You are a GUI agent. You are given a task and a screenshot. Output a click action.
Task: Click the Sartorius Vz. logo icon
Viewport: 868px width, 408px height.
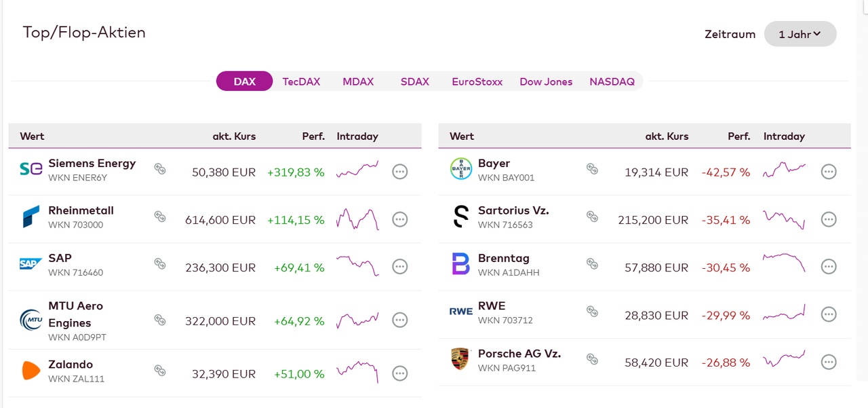pyautogui.click(x=461, y=217)
